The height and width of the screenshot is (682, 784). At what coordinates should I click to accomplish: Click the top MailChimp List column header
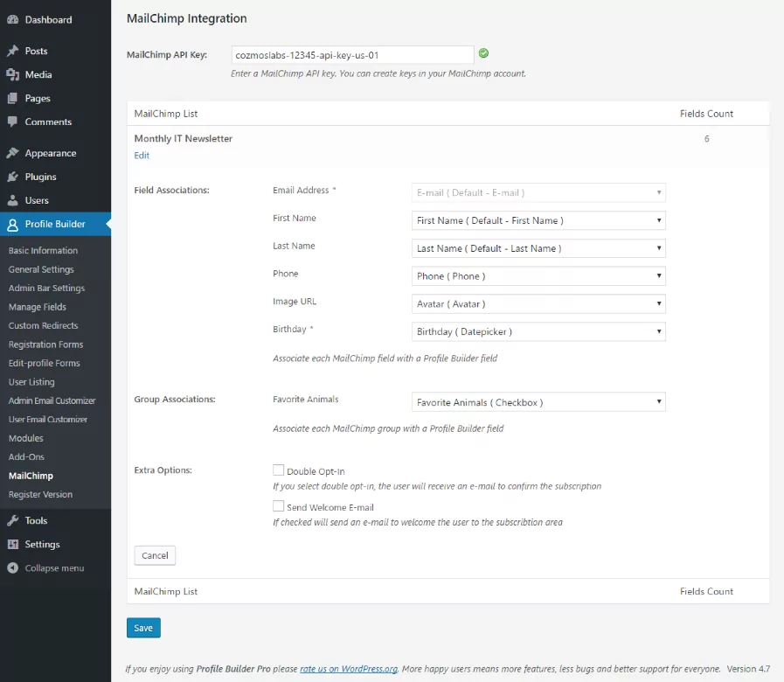(166, 114)
